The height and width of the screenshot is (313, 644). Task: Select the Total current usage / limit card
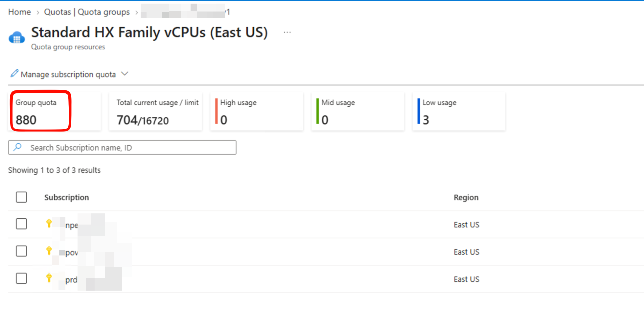(156, 111)
